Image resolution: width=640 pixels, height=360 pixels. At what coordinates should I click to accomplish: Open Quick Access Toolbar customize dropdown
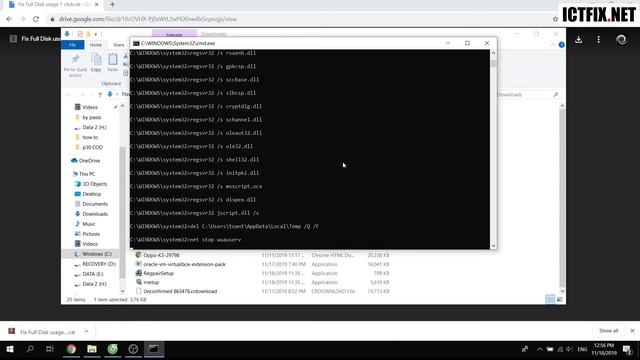point(96,34)
